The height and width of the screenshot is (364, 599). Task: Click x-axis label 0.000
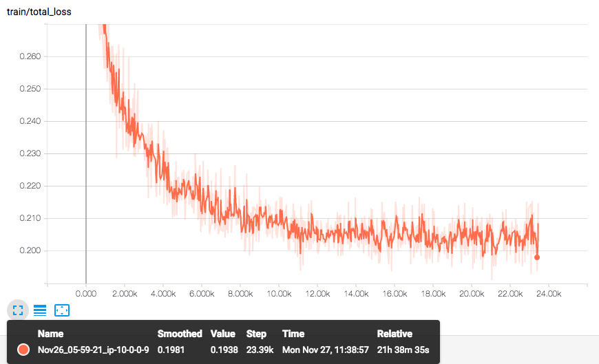click(86, 294)
